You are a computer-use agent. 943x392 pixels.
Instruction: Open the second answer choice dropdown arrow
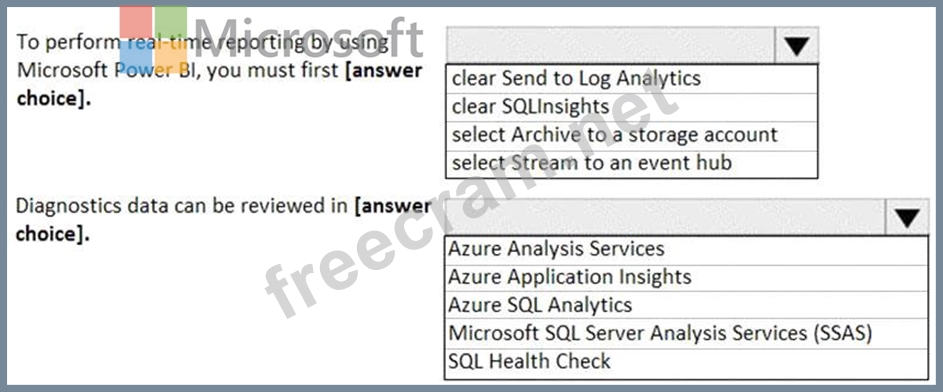point(907,217)
